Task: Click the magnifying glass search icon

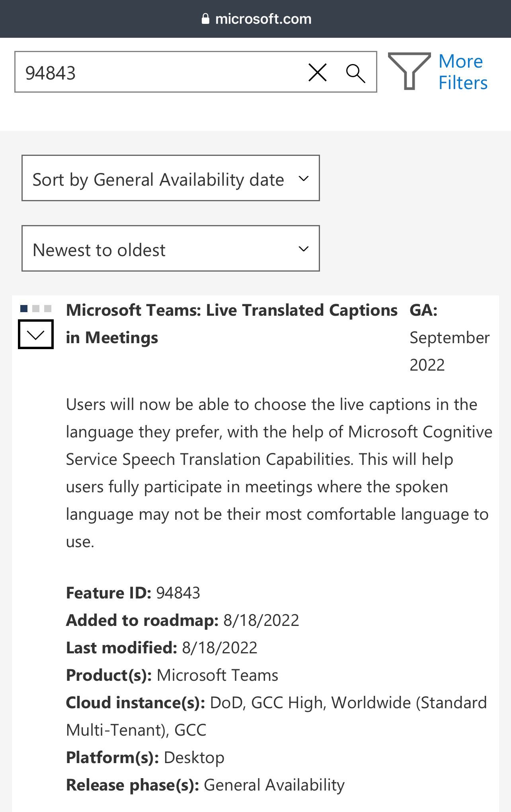Action: click(x=355, y=73)
